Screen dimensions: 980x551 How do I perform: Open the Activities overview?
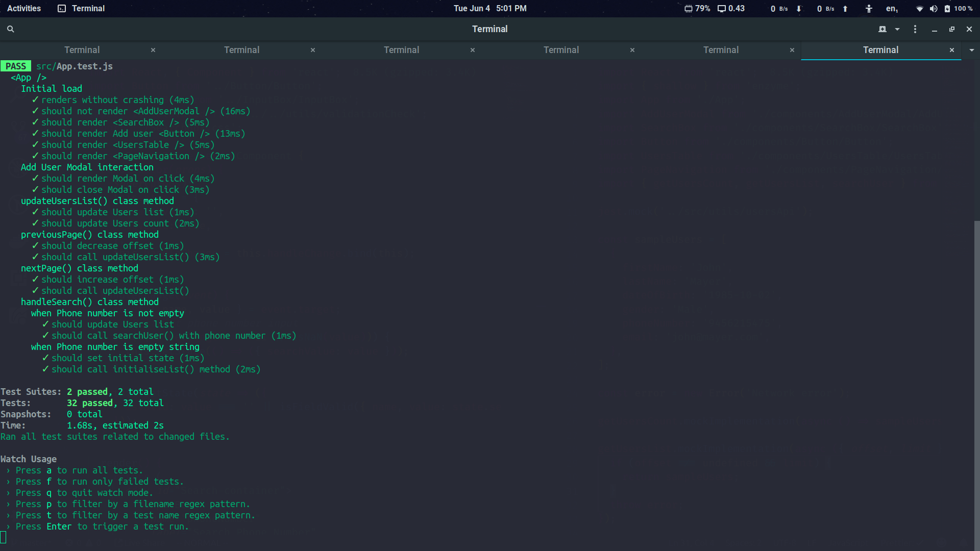pos(24,9)
